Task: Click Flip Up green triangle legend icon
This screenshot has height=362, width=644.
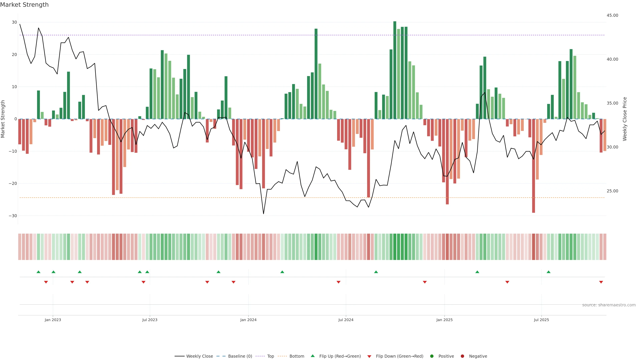Action: click(x=312, y=356)
